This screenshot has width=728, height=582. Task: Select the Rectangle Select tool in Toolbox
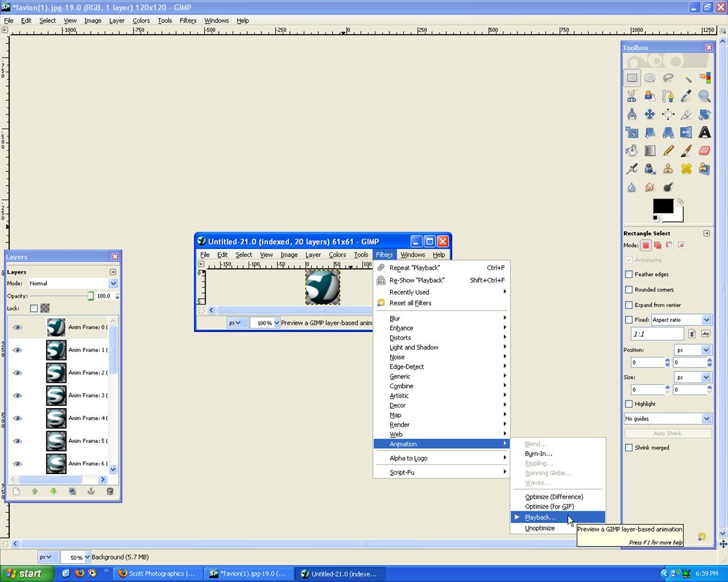tap(632, 78)
